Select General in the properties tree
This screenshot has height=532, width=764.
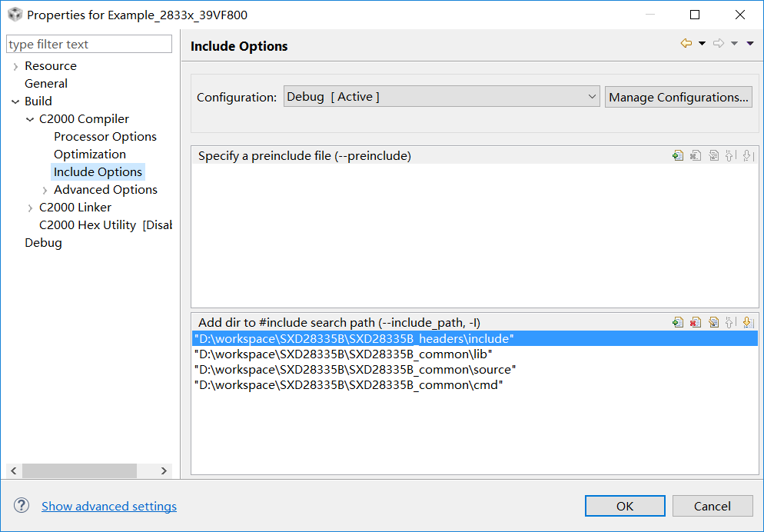[x=46, y=83]
